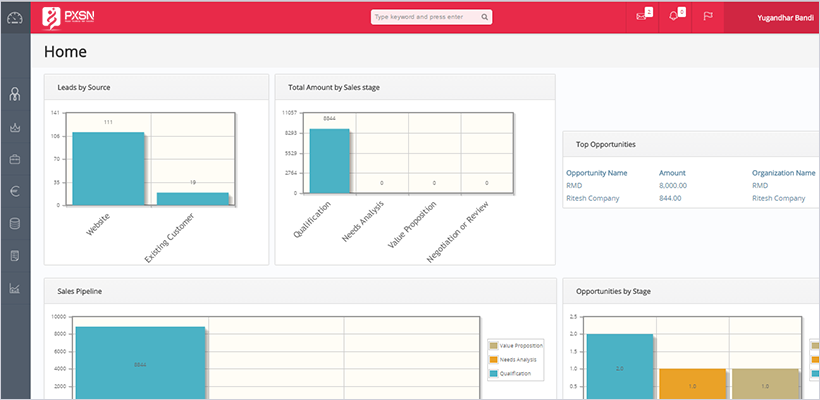820x400 pixels.
Task: Open the RMD opportunity link
Action: [x=575, y=185]
